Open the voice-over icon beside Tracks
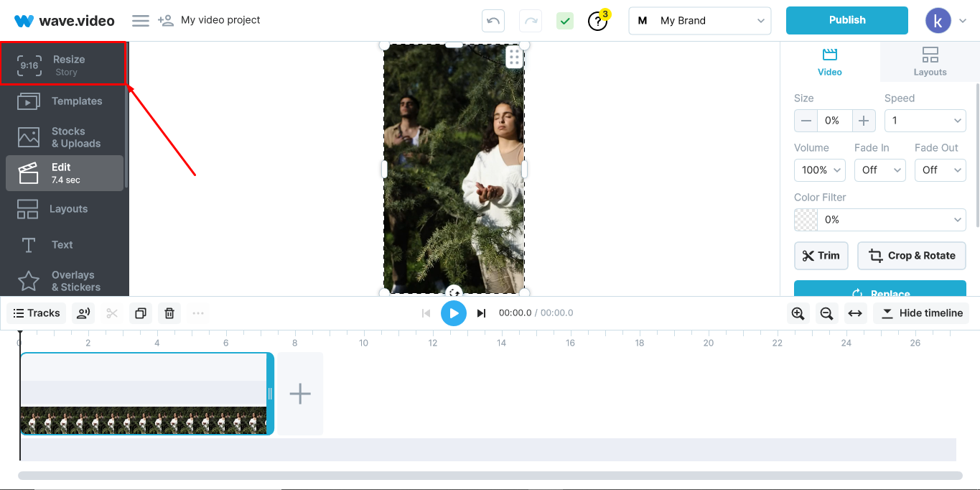Viewport: 980px width, 490px height. (x=83, y=313)
